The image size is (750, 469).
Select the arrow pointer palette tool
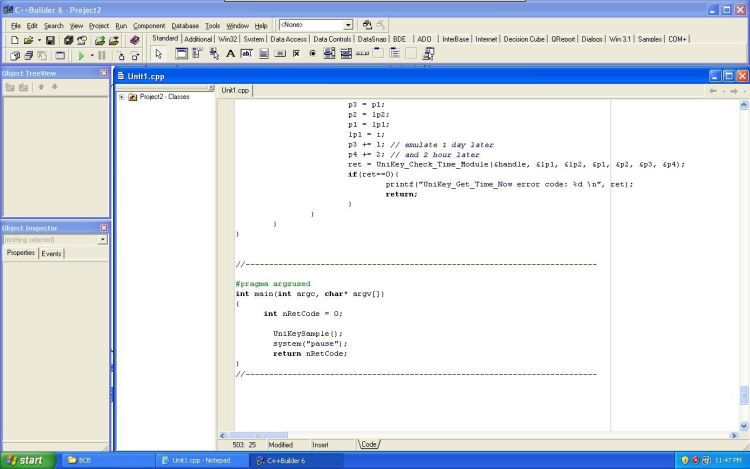pyautogui.click(x=159, y=54)
